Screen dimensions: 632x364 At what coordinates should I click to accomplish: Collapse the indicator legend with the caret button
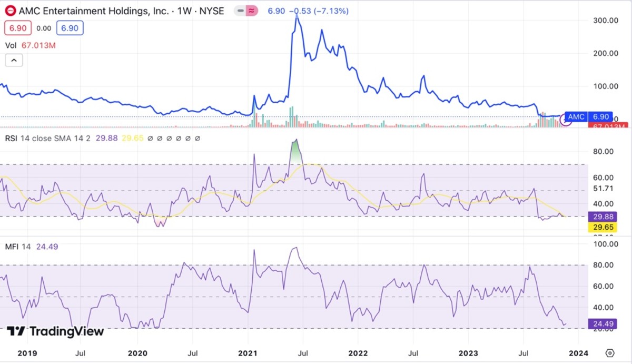[14, 61]
